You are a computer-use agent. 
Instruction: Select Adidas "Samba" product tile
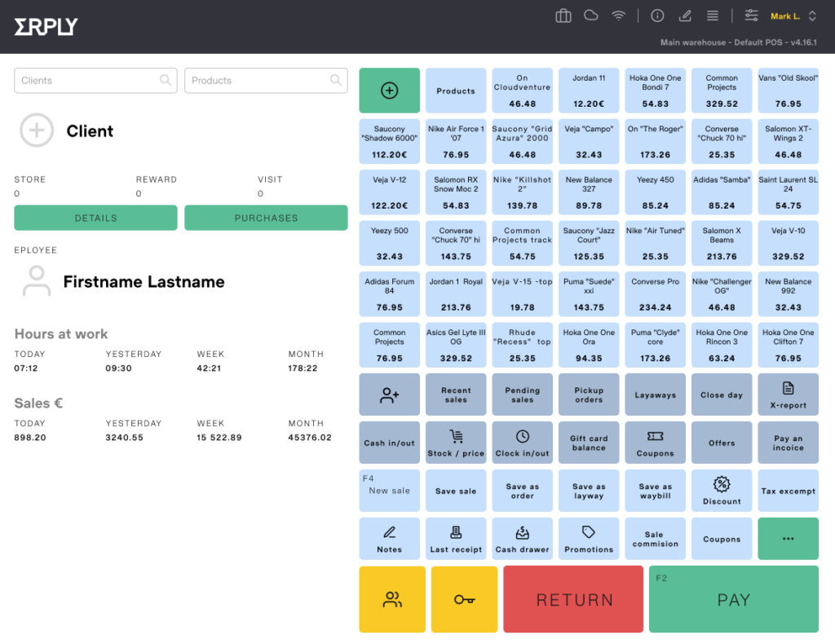(x=722, y=192)
